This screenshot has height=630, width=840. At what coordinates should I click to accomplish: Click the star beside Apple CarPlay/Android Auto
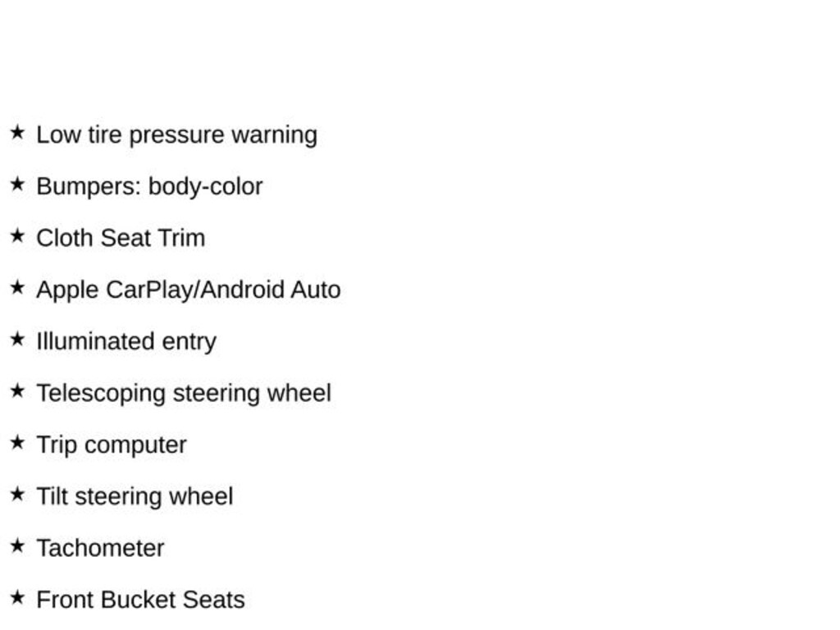point(17,287)
